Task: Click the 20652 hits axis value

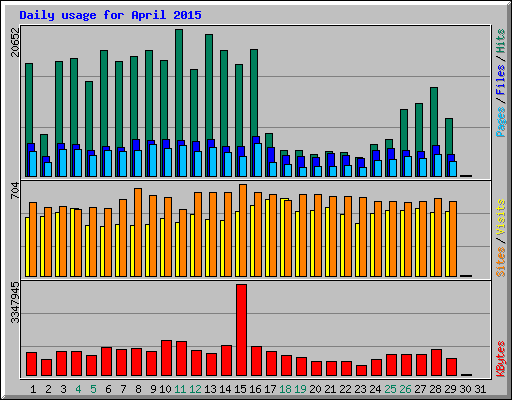Action: pos(15,42)
